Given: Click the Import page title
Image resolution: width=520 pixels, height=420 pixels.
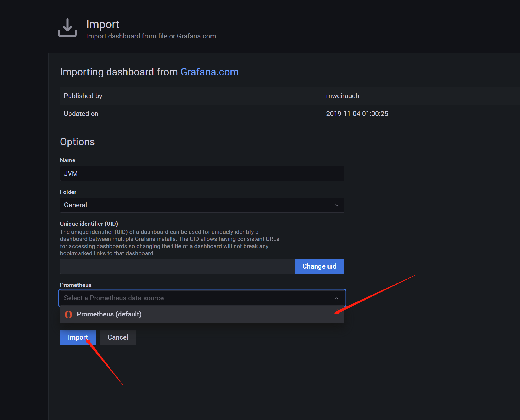Looking at the screenshot, I should [x=103, y=24].
